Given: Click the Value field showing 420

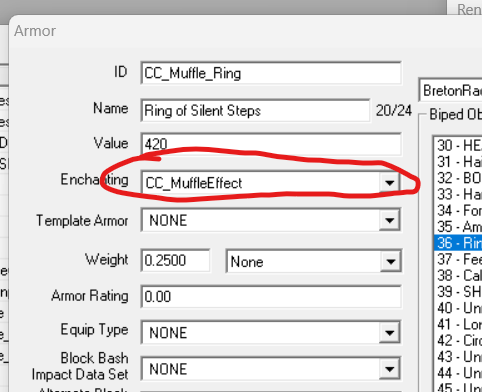Looking at the screenshot, I should pos(271,144).
